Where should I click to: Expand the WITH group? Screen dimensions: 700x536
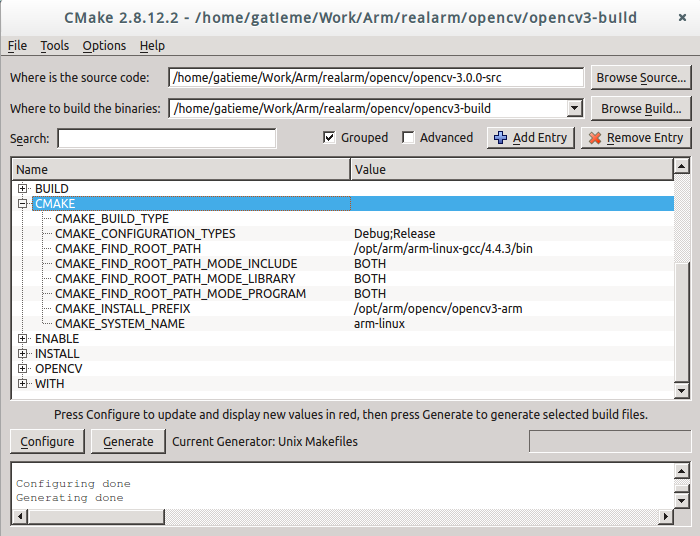[22, 383]
